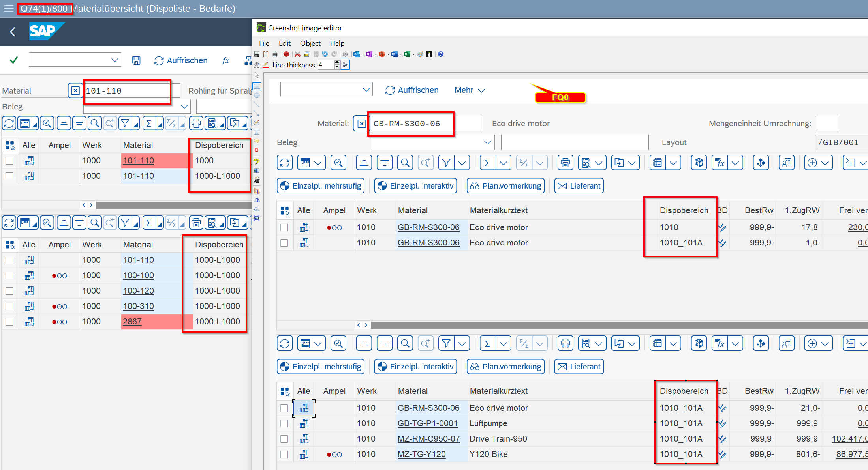Click the Greenshot printer icon
868x470 pixels.
(x=275, y=54)
